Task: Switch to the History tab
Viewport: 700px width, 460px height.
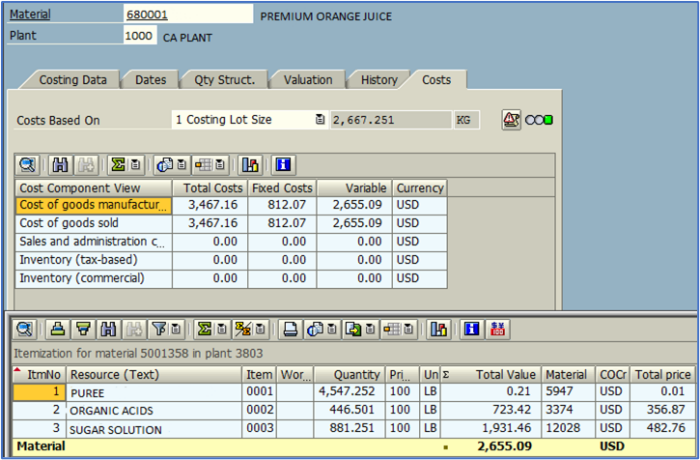Action: (x=379, y=80)
